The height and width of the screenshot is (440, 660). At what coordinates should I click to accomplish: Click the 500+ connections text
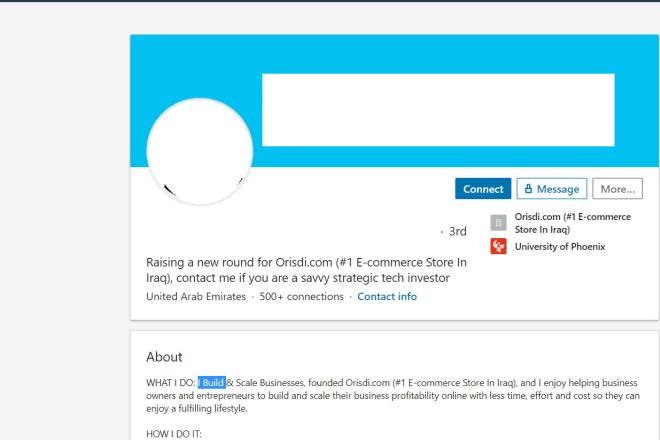click(x=301, y=296)
